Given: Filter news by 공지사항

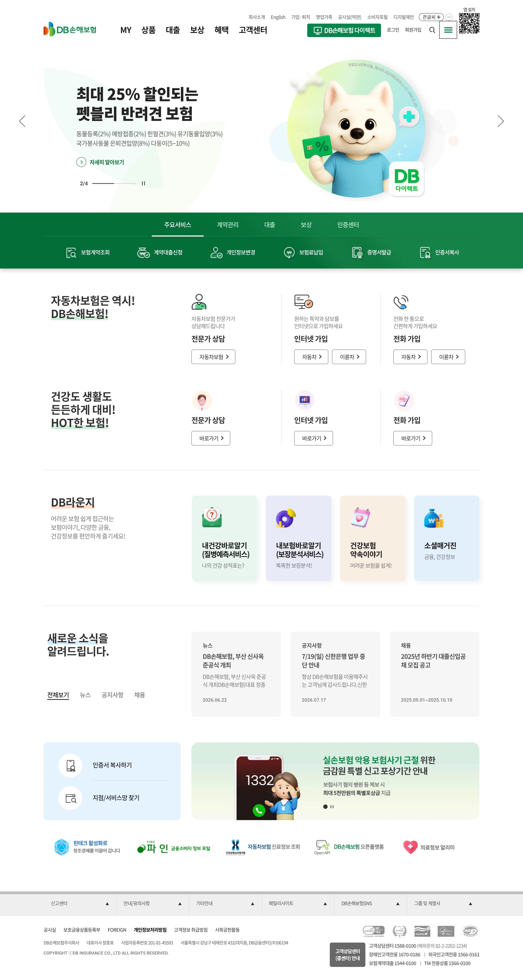Looking at the screenshot, I should [113, 695].
